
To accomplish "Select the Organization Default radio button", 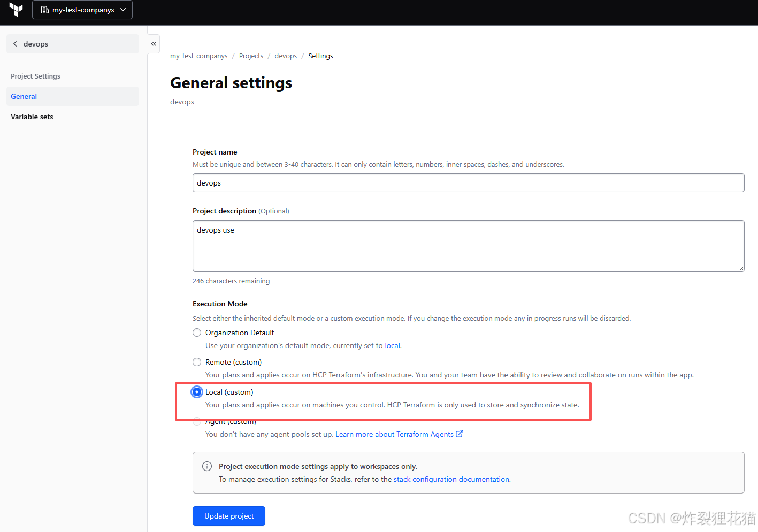I will pyautogui.click(x=197, y=333).
